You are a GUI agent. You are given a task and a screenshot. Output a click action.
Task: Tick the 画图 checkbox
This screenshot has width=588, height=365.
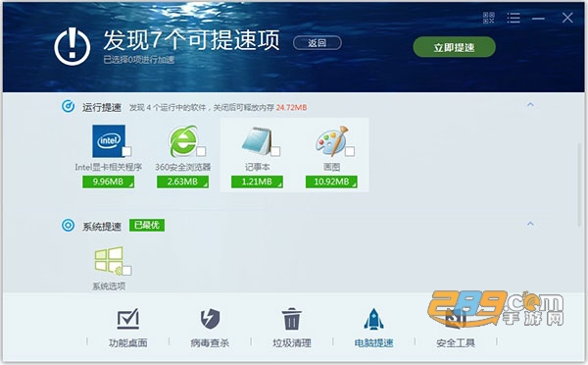[x=350, y=151]
